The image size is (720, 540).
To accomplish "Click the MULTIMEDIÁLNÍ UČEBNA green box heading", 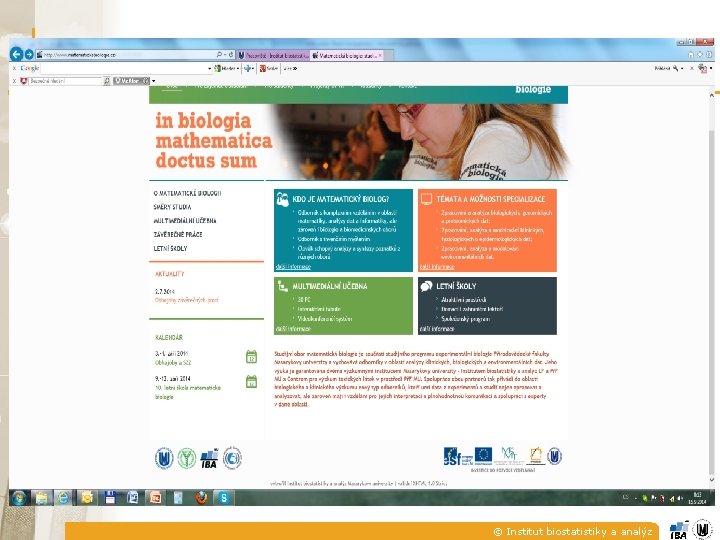I will pyautogui.click(x=329, y=286).
